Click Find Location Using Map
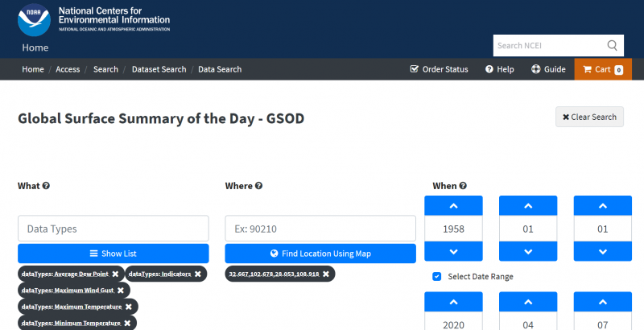 [320, 254]
